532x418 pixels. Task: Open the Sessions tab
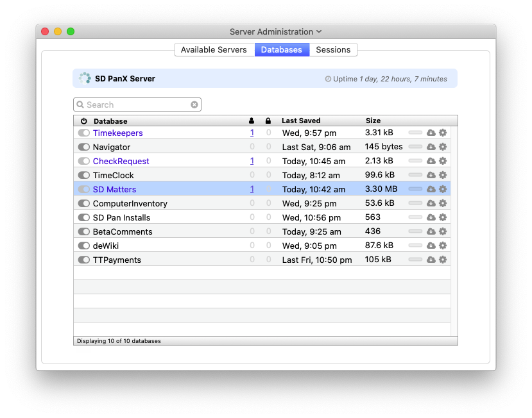pyautogui.click(x=333, y=50)
